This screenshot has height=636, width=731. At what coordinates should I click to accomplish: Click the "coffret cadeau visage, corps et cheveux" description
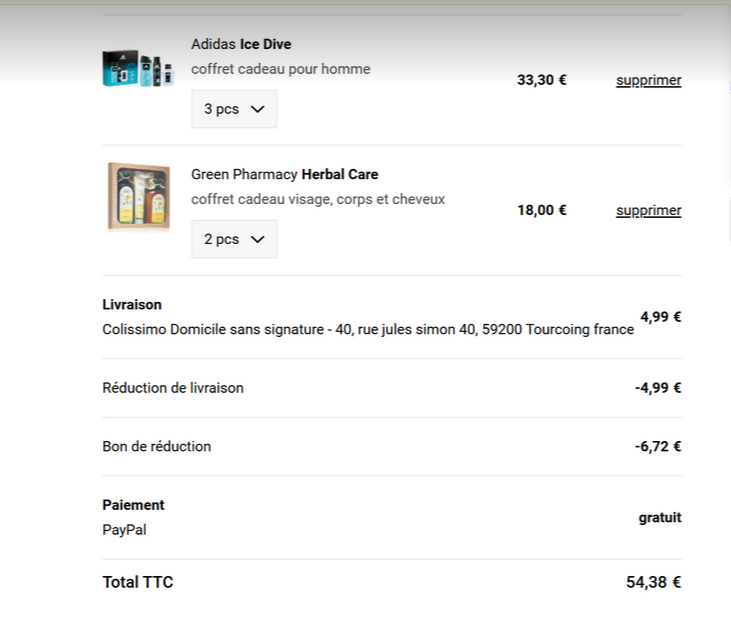pyautogui.click(x=318, y=199)
